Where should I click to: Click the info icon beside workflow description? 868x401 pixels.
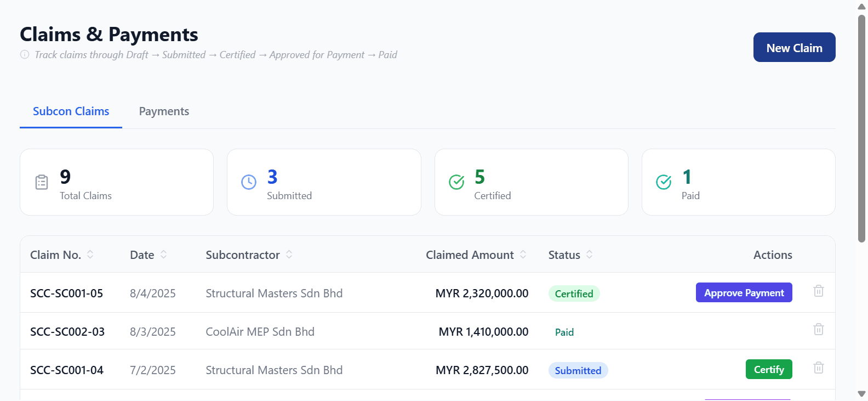[25, 54]
